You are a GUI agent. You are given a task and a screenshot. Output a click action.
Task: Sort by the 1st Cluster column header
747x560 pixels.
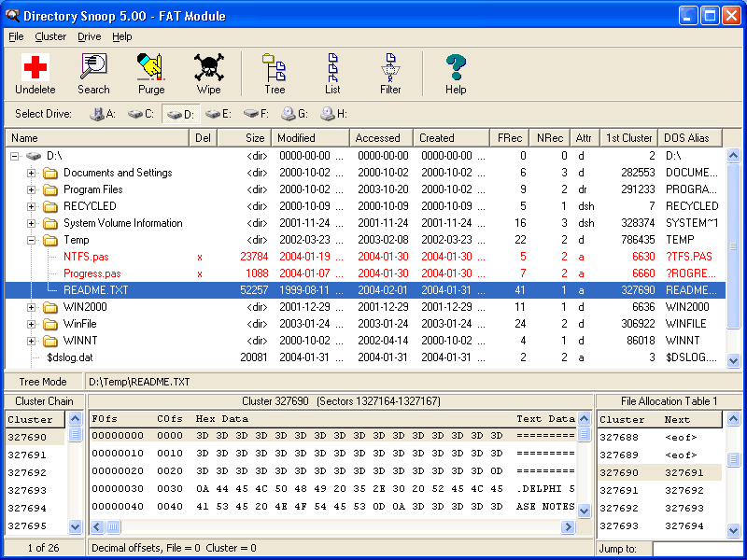628,138
